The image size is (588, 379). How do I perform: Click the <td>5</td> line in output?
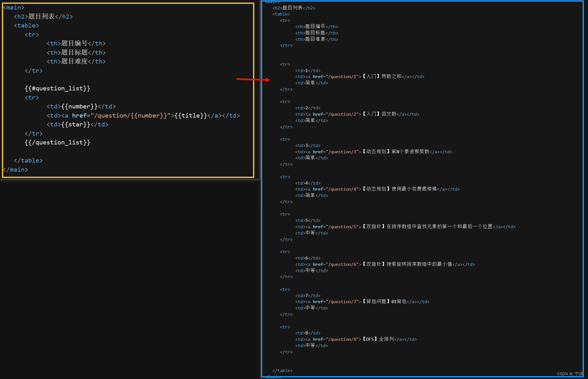pos(308,221)
